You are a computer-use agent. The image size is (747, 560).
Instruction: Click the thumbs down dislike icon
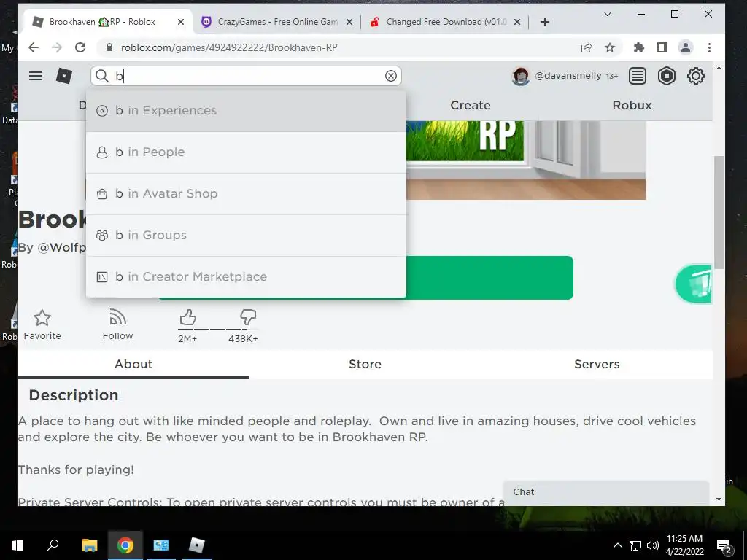coord(248,317)
